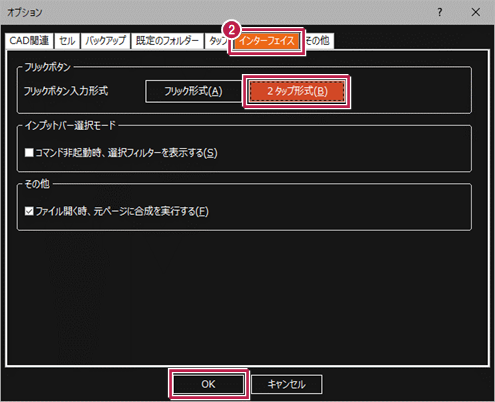495x402 pixels.
Task: Confirm settings with the OK button
Action: (208, 384)
